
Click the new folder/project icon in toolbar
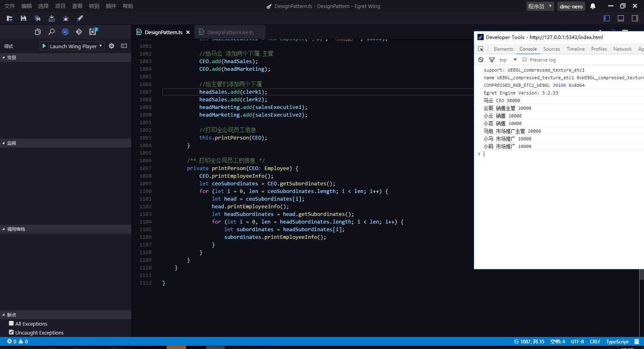click(x=10, y=18)
